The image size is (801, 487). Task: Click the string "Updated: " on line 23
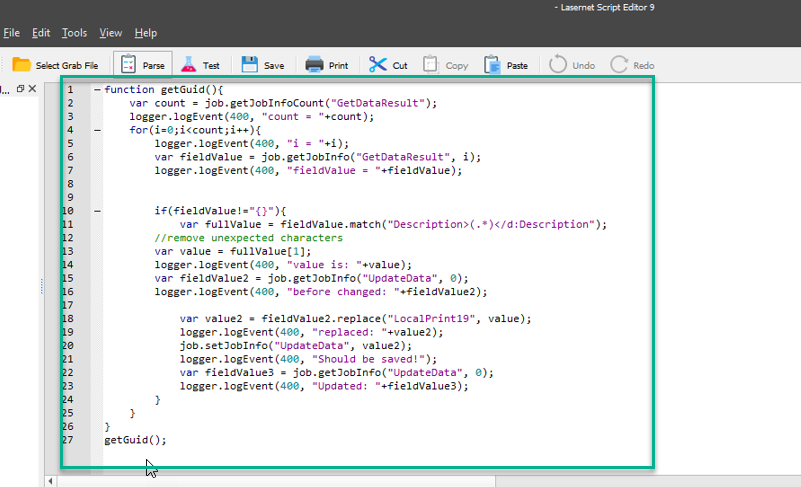(x=346, y=386)
